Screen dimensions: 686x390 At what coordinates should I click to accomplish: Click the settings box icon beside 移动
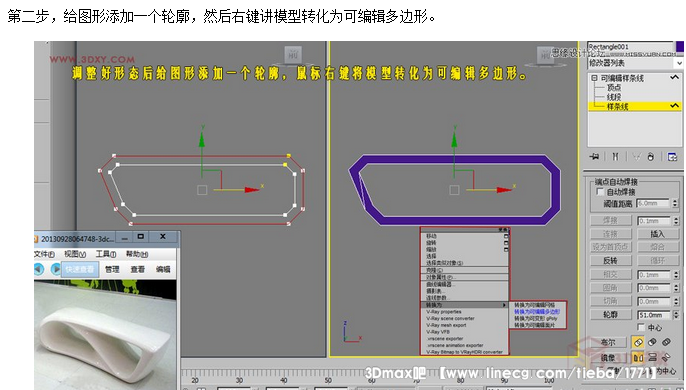coord(506,236)
